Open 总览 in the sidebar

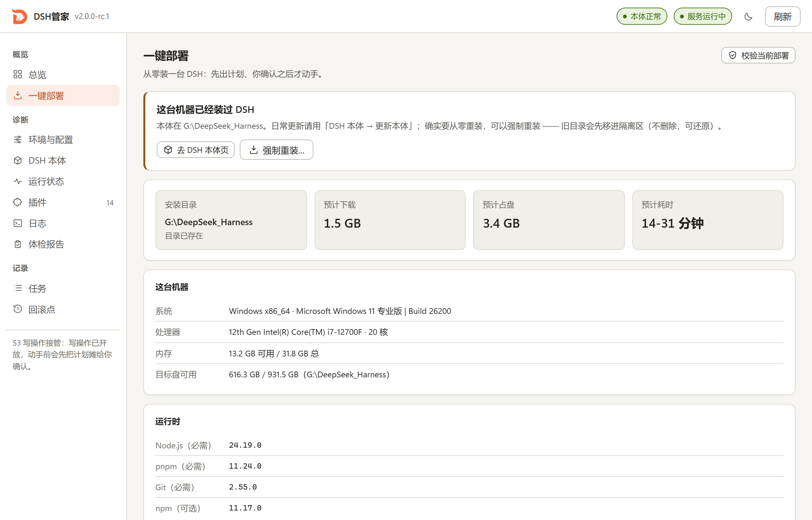(63, 75)
